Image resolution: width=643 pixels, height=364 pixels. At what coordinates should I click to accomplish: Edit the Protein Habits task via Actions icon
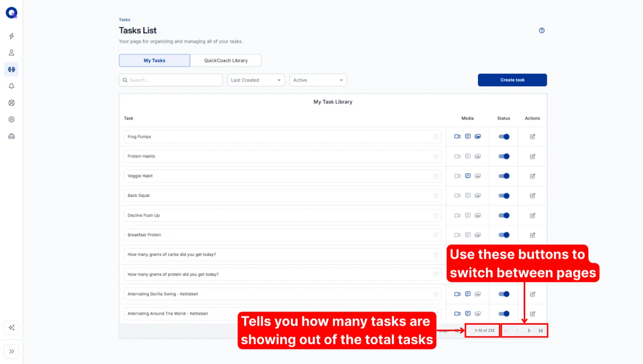point(532,156)
